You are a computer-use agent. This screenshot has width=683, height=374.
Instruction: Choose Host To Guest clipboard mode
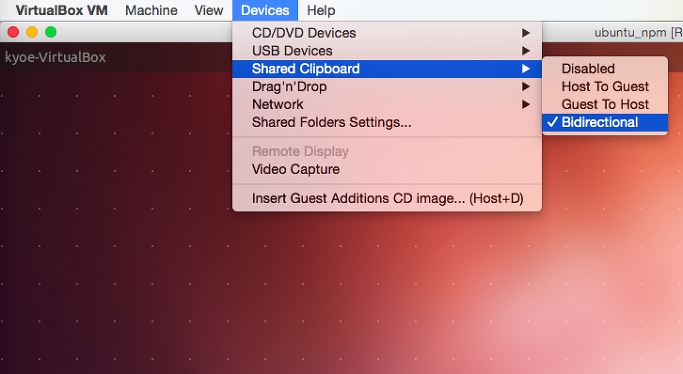(605, 86)
